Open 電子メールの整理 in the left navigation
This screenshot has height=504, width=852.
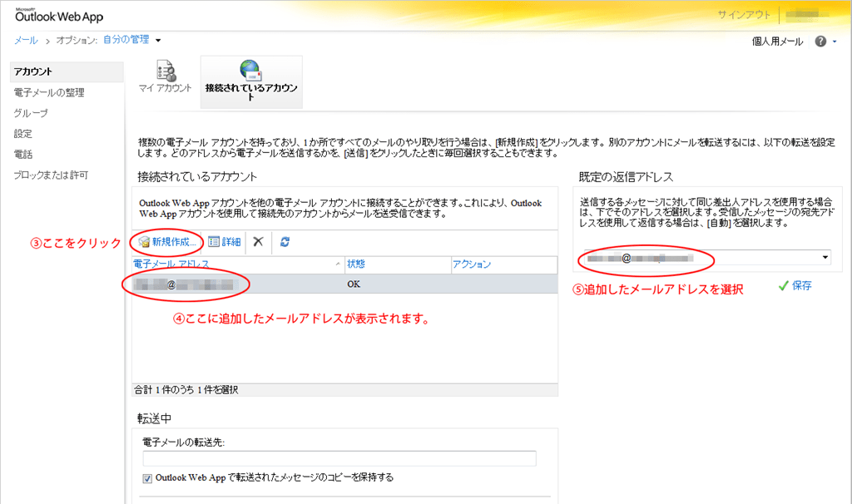(x=49, y=92)
